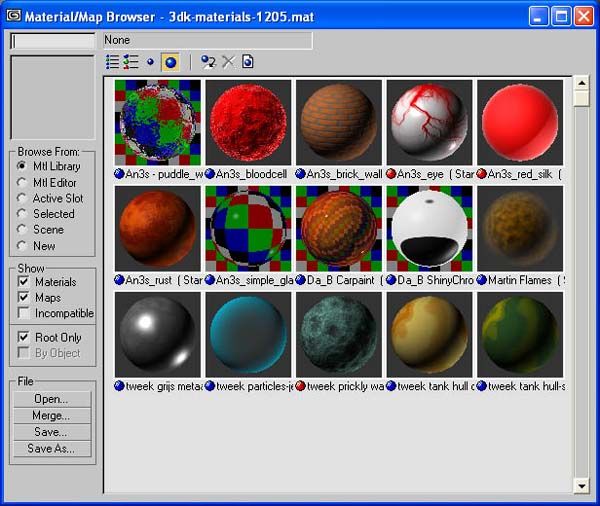Select the tweek grijs metaal thumbnail
600x506 pixels.
point(158,335)
